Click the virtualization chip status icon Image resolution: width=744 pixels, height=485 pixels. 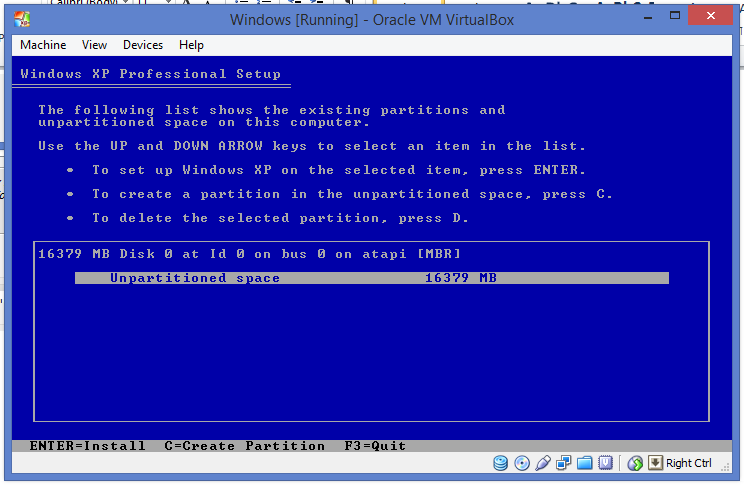(x=605, y=463)
